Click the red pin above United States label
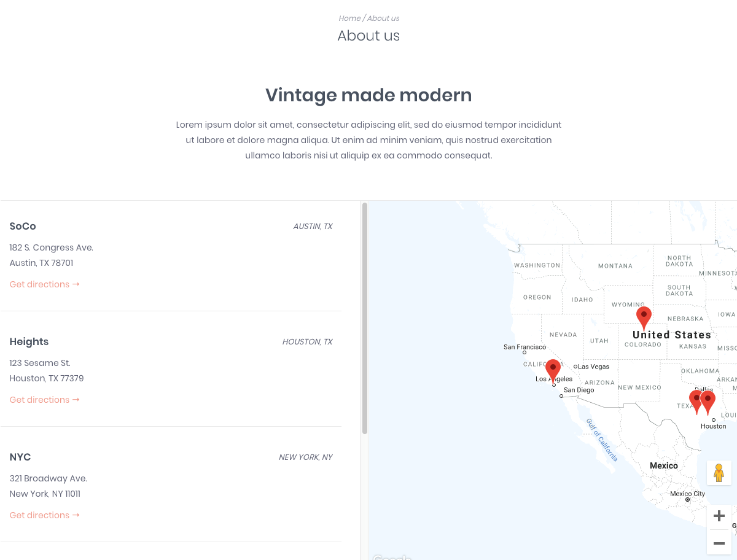This screenshot has width=737, height=560. click(644, 317)
